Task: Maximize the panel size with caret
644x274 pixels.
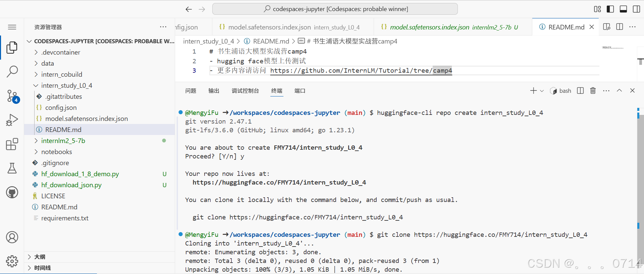Action: pyautogui.click(x=620, y=91)
